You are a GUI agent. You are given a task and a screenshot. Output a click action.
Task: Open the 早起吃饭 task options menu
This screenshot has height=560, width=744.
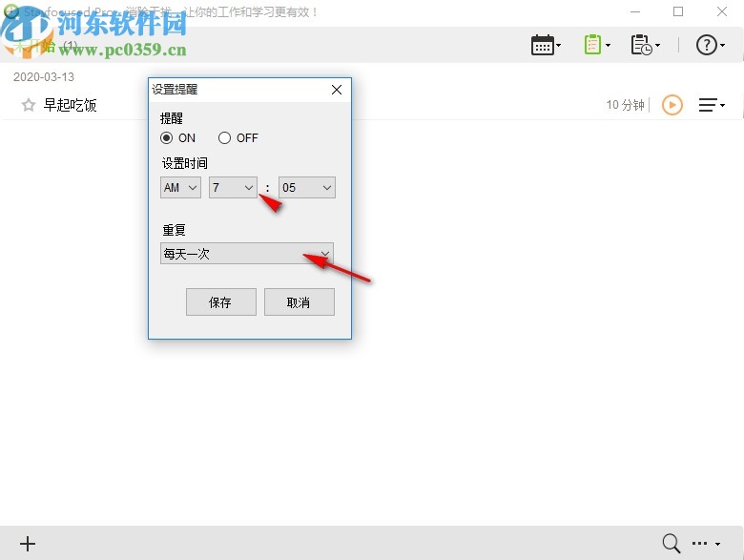712,105
